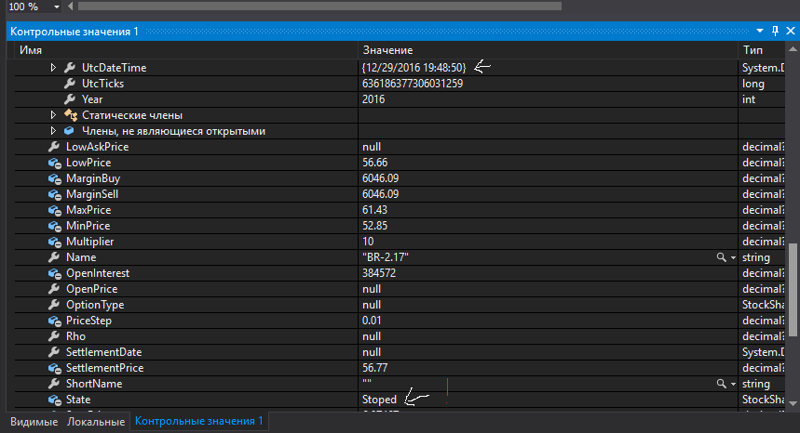The width and height of the screenshot is (800, 433).
Task: Expand the Статические члены node
Action: pos(53,115)
